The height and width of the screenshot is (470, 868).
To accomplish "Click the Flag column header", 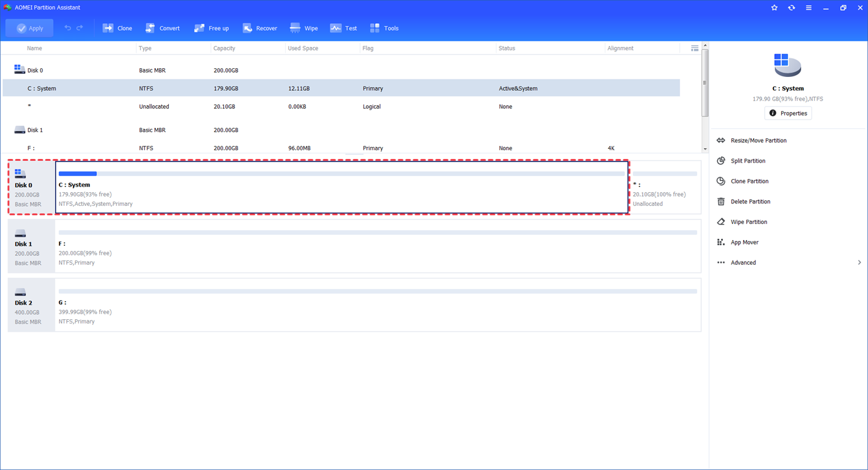I will [368, 48].
